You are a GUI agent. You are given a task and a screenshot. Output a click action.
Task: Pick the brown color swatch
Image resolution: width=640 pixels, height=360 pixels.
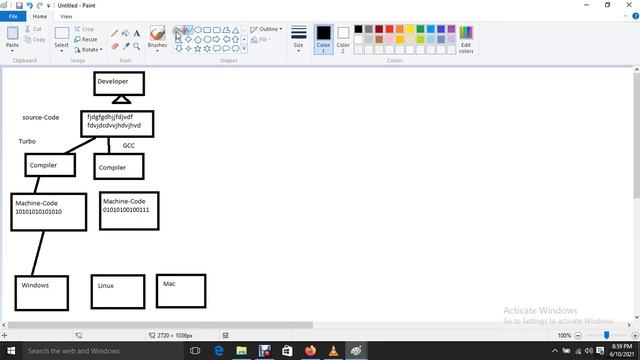379,40
